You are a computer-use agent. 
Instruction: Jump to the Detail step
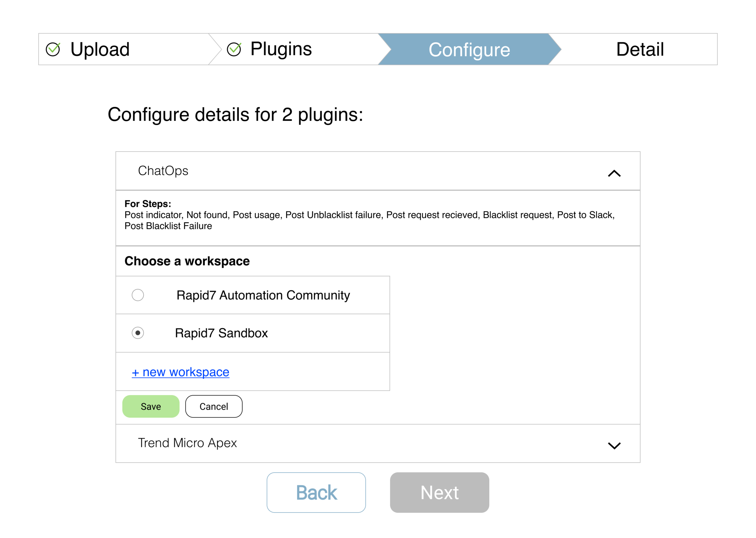pyautogui.click(x=640, y=49)
